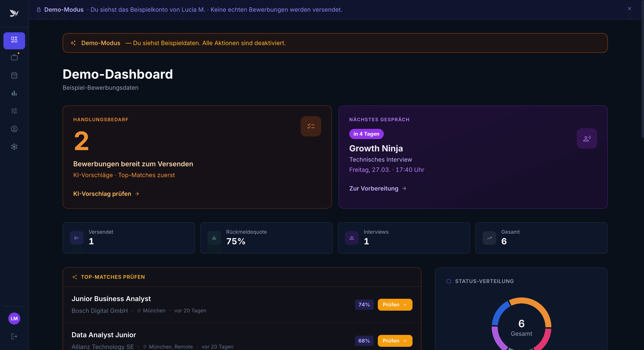Click the checklist icon in Handlungsbedarf card
Screen dimensions: 644x350
(311, 126)
